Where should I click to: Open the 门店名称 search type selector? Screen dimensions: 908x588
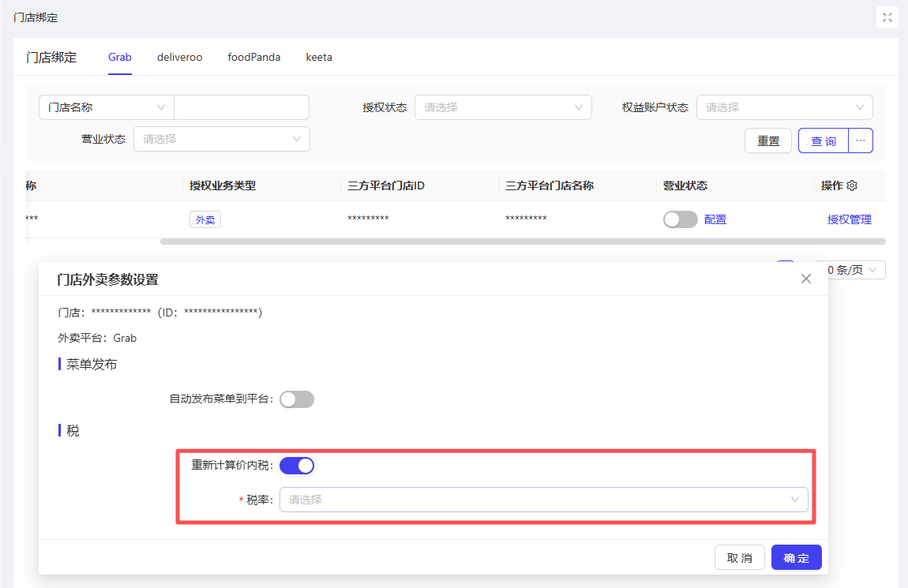click(x=107, y=107)
